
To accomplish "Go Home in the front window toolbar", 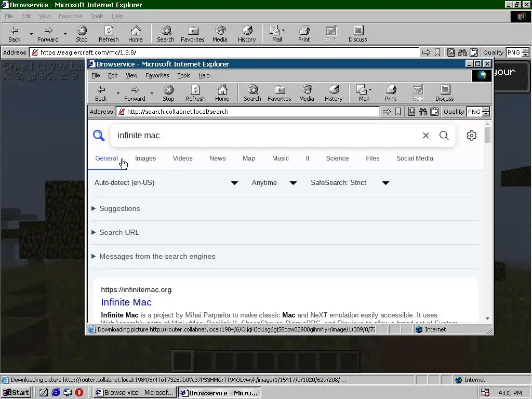I will coord(222,94).
